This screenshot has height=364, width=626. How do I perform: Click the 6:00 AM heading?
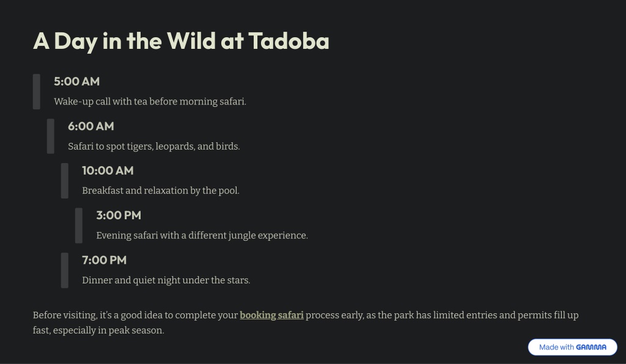[x=90, y=126]
